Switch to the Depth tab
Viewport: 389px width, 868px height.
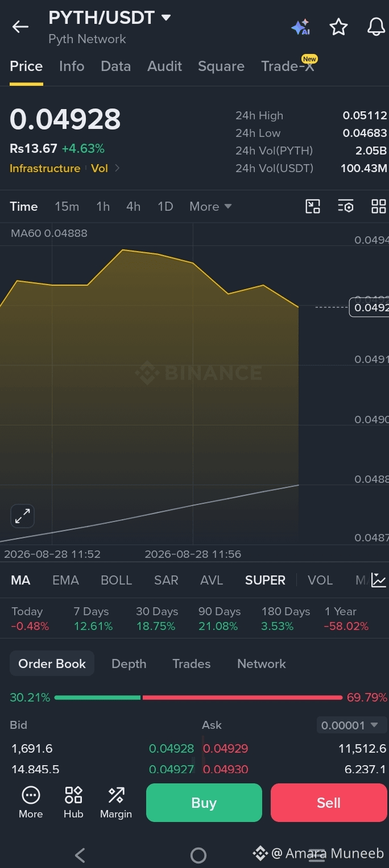[129, 663]
